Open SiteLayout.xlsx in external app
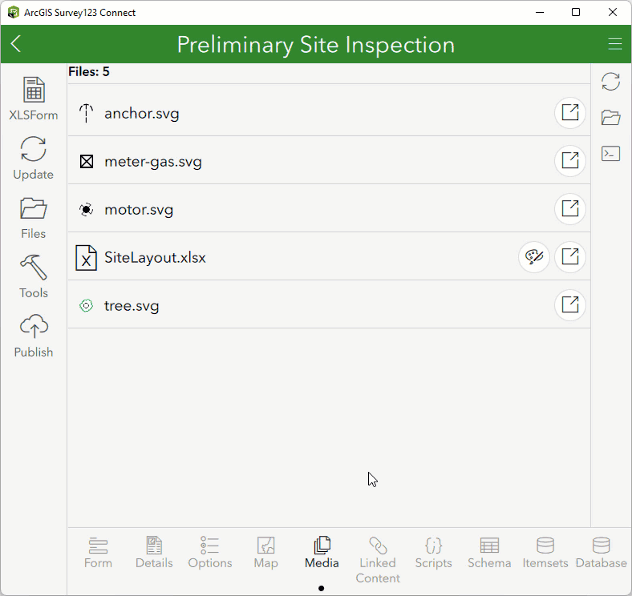 pos(570,256)
